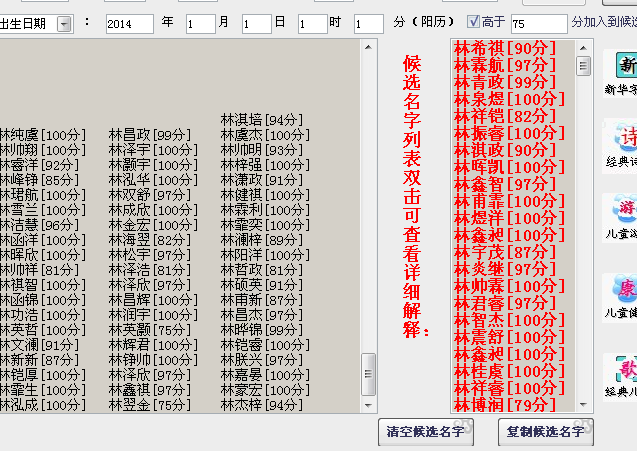Select candidate 林祥睿[100分]
The height and width of the screenshot is (451, 637).
click(x=509, y=389)
